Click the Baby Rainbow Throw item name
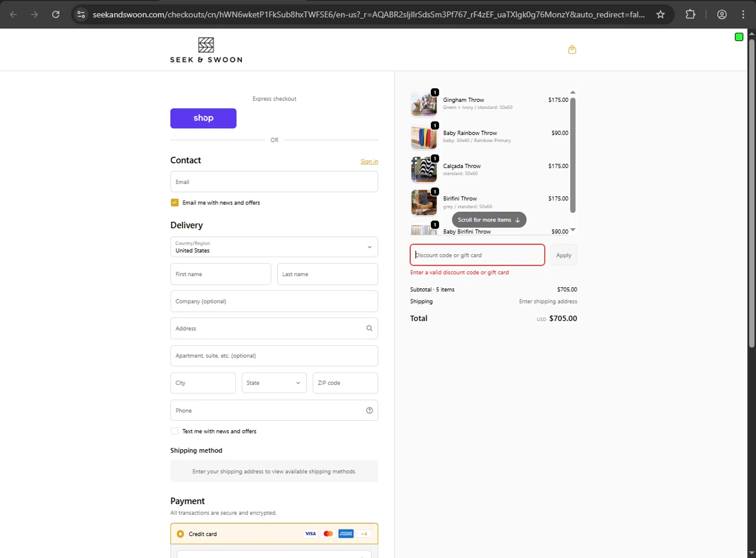756x558 pixels. click(x=470, y=133)
